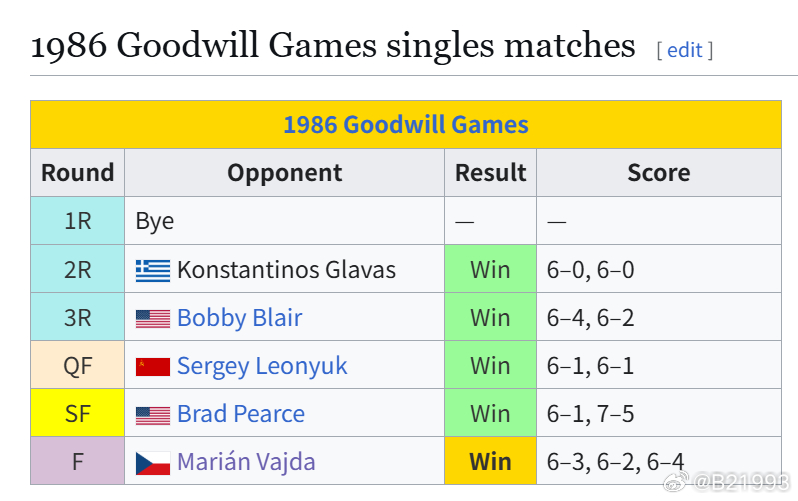Open the edit link for this section
The height and width of the screenshot is (501, 798).
point(685,50)
